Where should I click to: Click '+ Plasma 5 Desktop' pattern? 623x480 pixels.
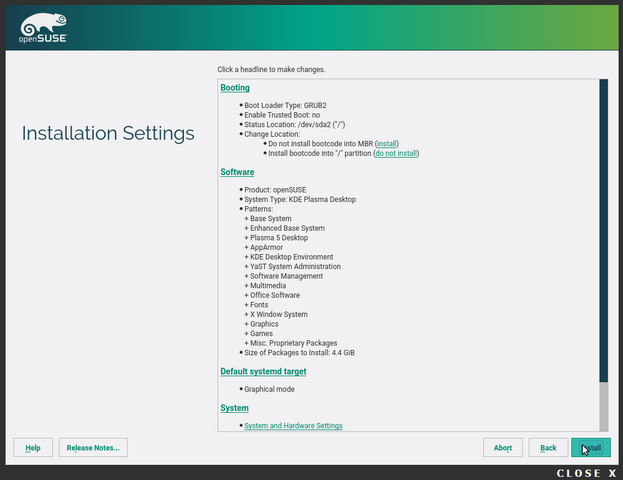[x=276, y=238]
